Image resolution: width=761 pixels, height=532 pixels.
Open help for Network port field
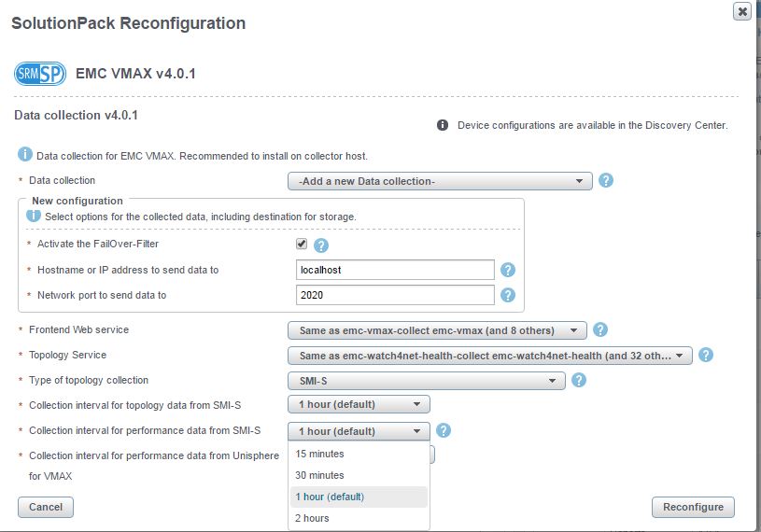pyautogui.click(x=508, y=295)
